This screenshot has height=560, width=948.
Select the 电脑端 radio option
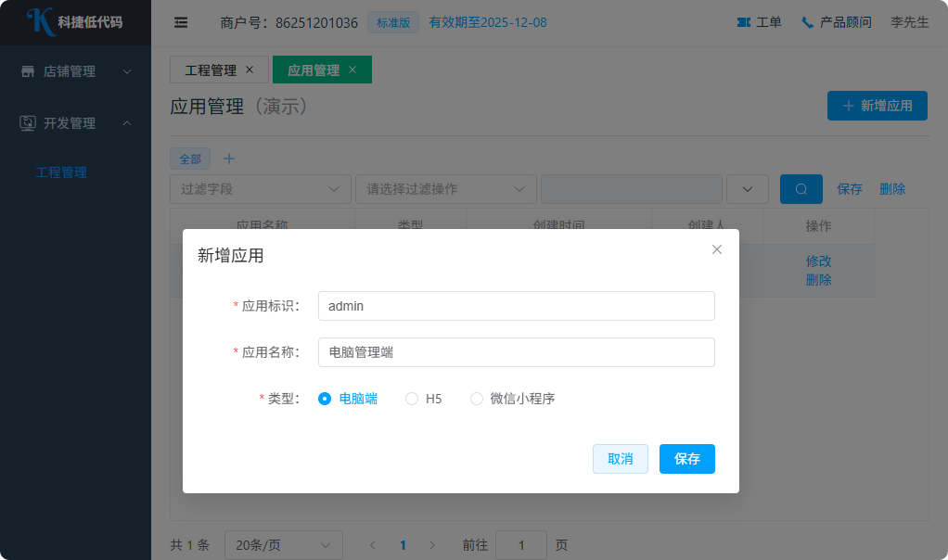325,399
